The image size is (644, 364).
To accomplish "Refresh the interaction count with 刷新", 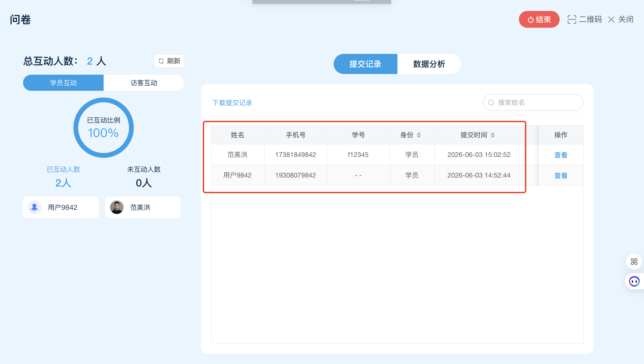I will point(169,61).
